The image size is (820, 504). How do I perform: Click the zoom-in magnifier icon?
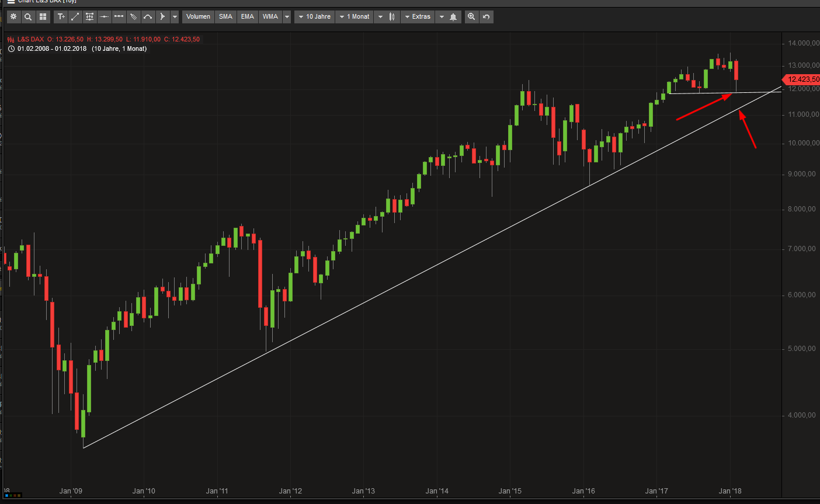[x=471, y=17]
